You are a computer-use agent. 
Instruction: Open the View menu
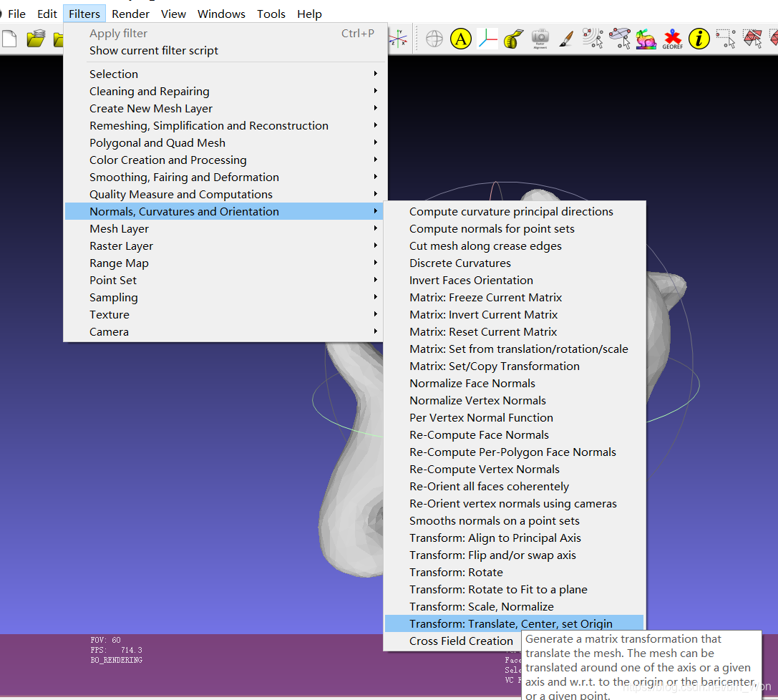[173, 14]
